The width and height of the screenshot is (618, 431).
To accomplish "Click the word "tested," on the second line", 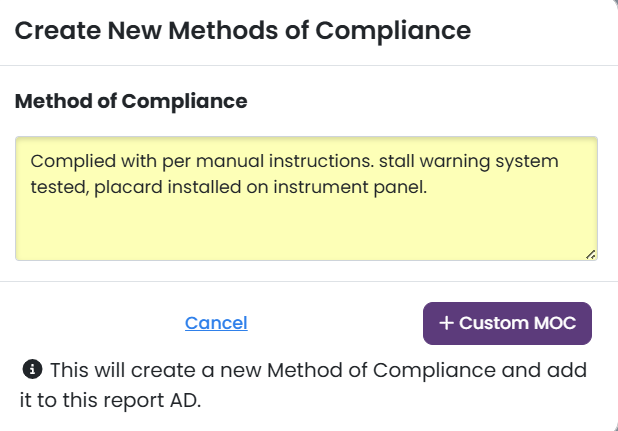I will click(x=60, y=187).
